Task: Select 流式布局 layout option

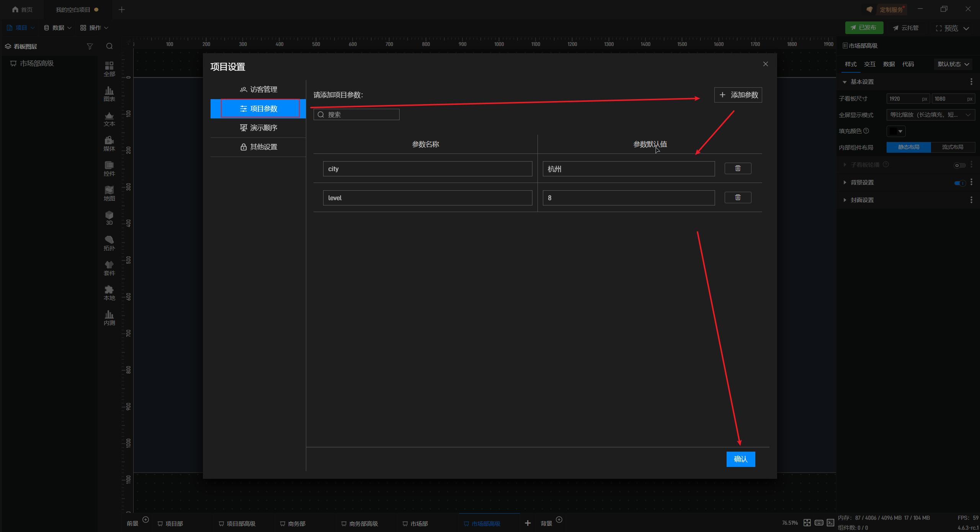Action: 952,147
